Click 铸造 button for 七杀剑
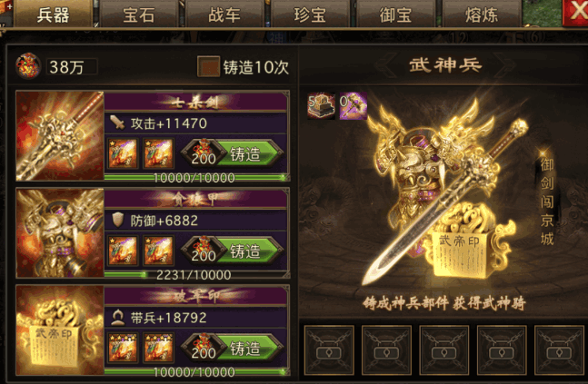The image size is (588, 384). pyautogui.click(x=245, y=153)
